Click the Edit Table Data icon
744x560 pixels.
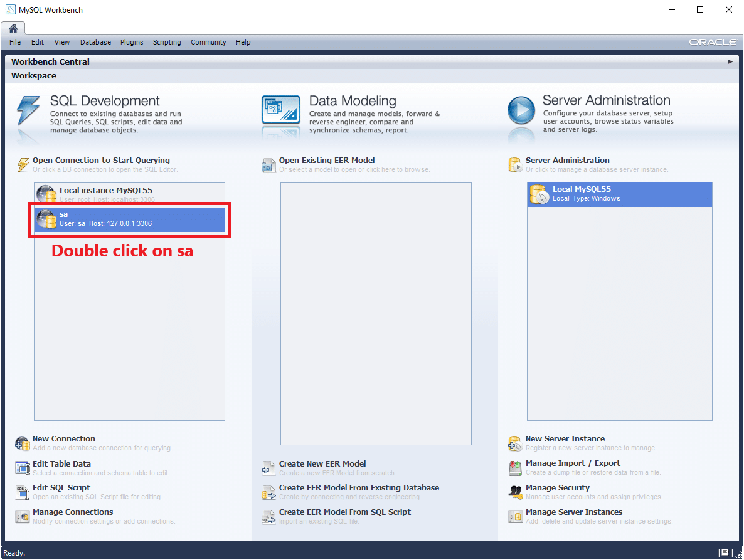(23, 468)
